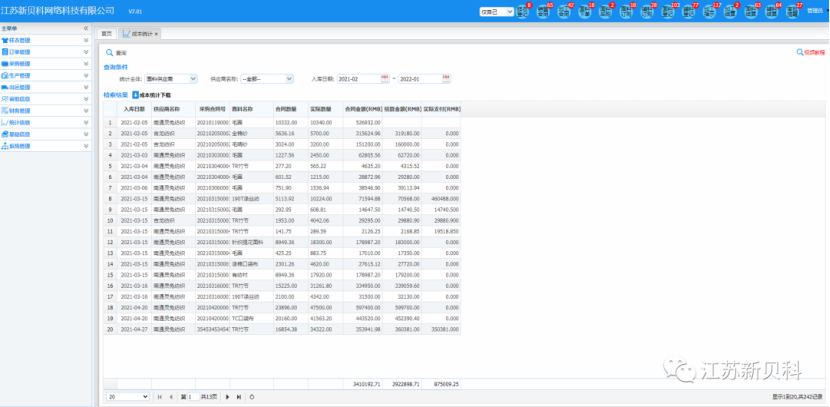This screenshot has height=407, width=830.
Task: Sort by the 合同数量 column header
Action: pos(291,109)
